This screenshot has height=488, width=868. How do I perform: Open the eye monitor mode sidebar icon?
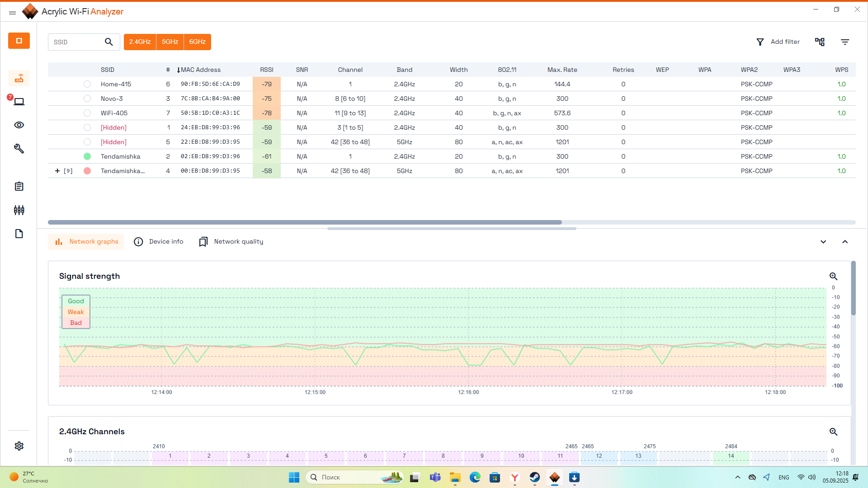[19, 125]
